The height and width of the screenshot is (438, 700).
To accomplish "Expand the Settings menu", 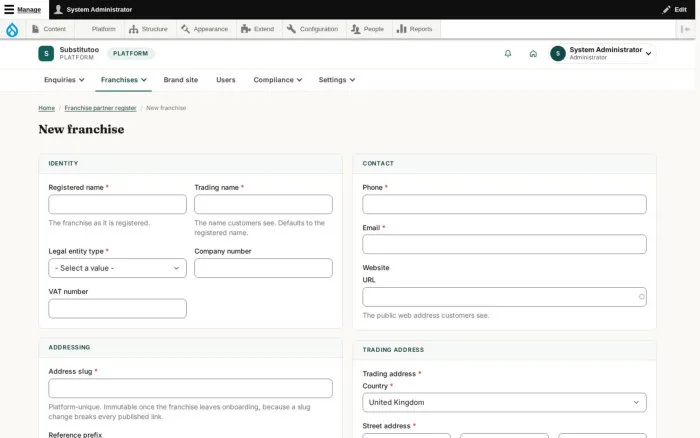I will 337,80.
